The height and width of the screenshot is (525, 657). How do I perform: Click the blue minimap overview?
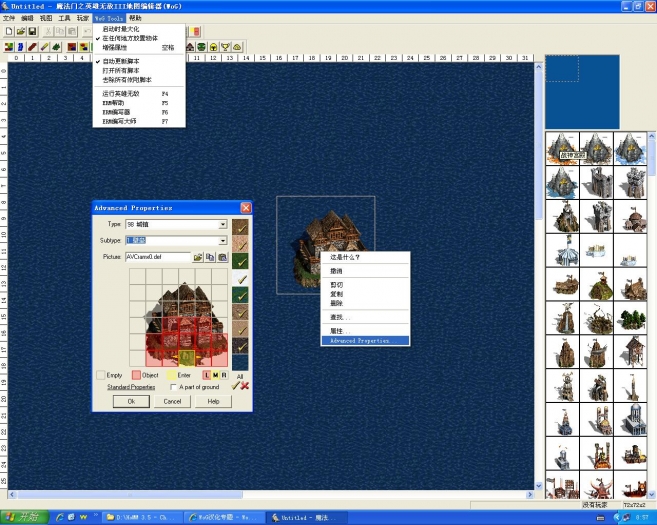point(582,92)
